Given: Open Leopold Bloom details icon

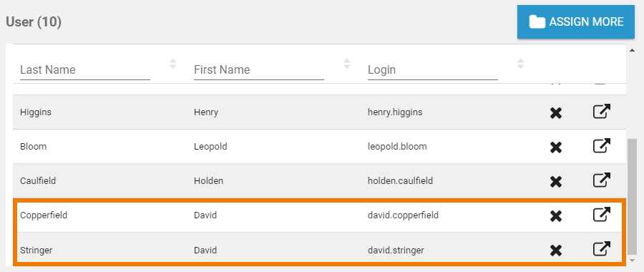Looking at the screenshot, I should (x=602, y=145).
